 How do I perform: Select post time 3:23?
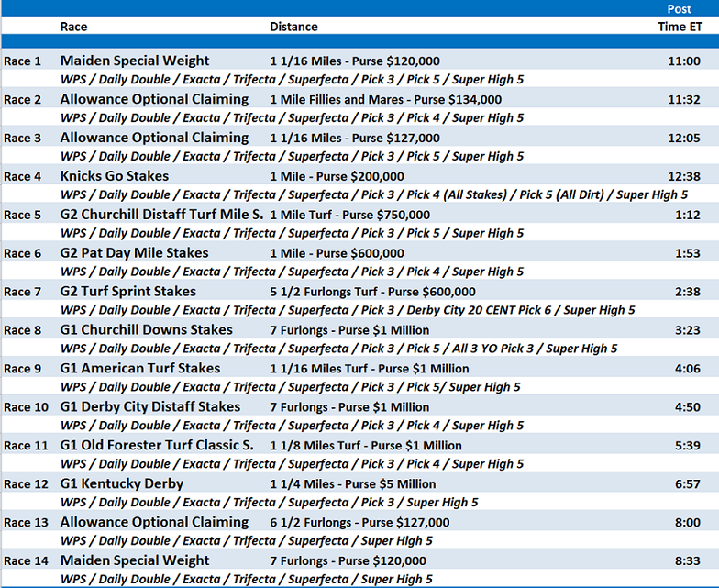[x=688, y=330]
